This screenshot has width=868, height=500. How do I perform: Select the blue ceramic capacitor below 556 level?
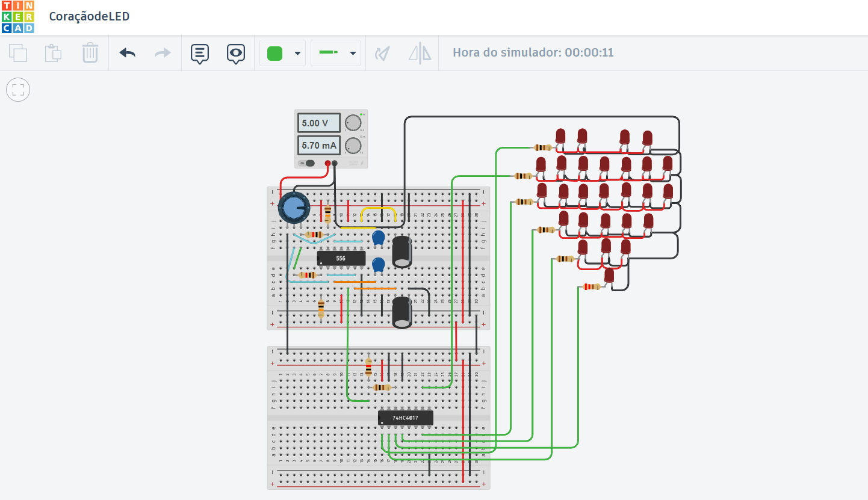[379, 265]
